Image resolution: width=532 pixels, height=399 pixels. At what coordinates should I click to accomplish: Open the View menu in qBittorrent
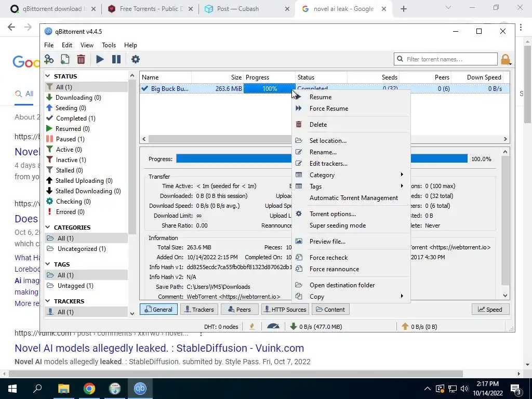87,45
